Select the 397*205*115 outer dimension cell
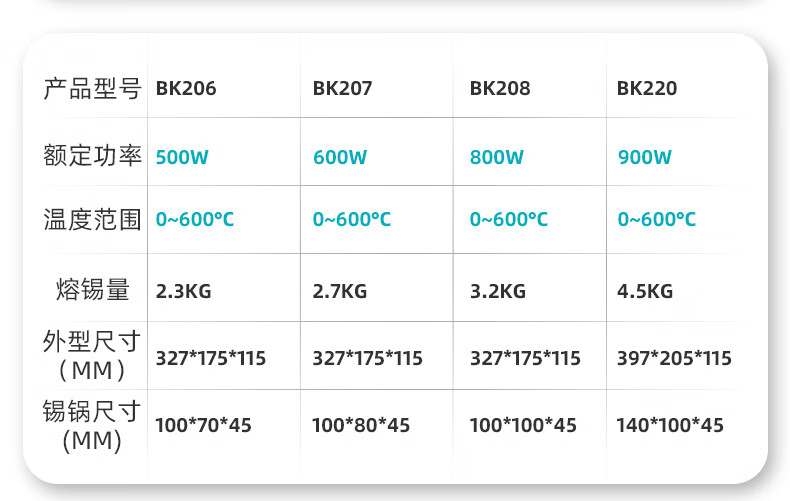This screenshot has height=501, width=790. point(675,358)
